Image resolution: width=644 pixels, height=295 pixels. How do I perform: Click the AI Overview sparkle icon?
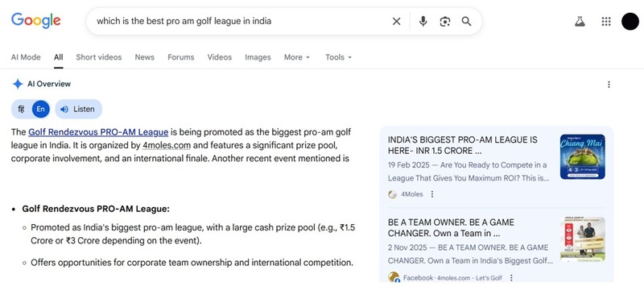(18, 84)
